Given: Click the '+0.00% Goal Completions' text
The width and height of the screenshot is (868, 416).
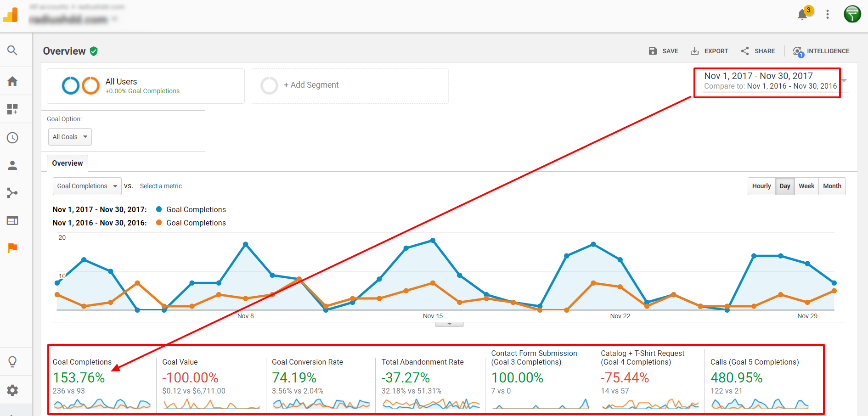Looking at the screenshot, I should coord(142,91).
